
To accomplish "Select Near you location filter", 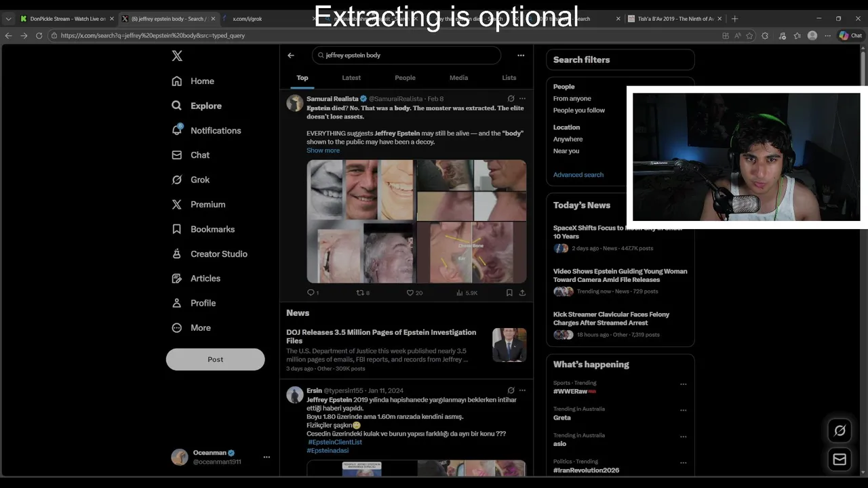I will pyautogui.click(x=566, y=151).
